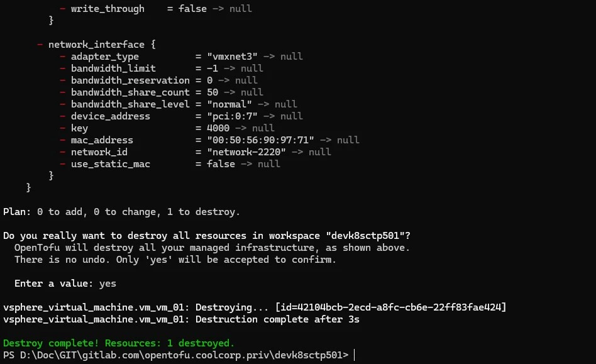The height and width of the screenshot is (364, 596).
Task: Click the device_address value "pci:0:7"
Action: pos(232,116)
